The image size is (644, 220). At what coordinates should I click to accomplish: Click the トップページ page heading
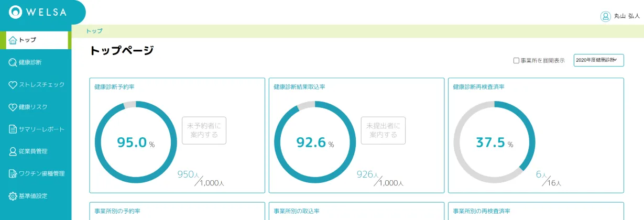tap(122, 51)
